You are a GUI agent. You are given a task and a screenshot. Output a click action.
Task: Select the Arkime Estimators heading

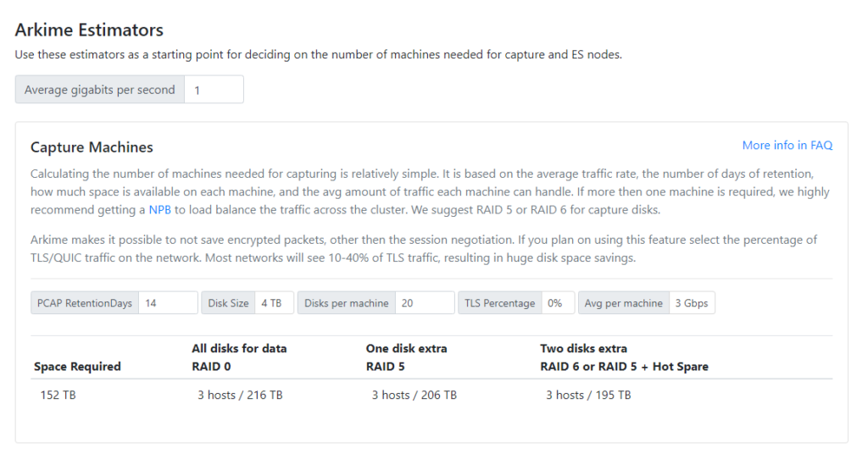(89, 30)
